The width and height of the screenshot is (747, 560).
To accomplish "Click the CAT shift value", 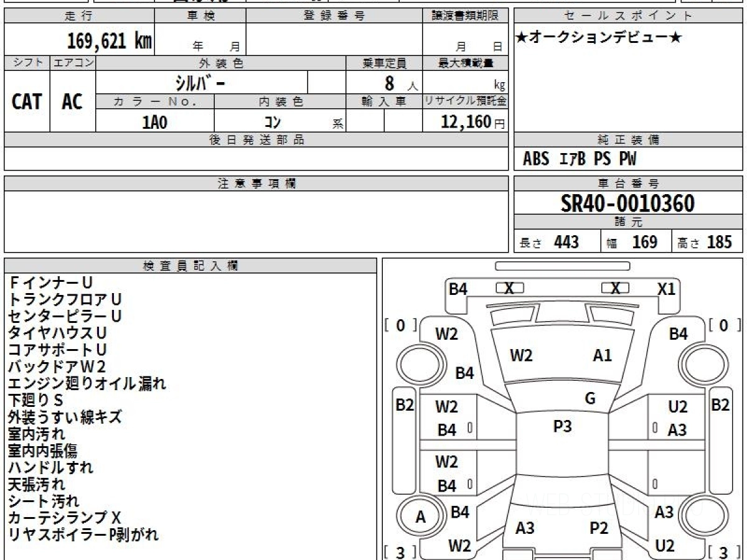I will [27, 101].
